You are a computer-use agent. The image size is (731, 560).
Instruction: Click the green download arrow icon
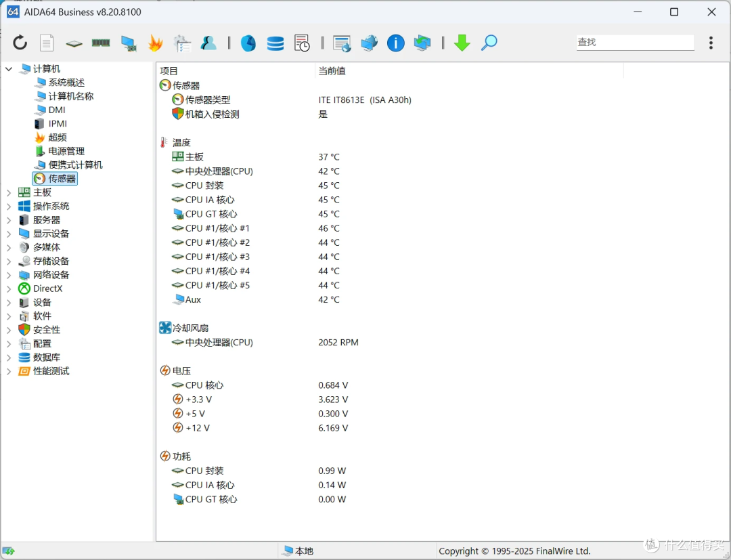click(x=462, y=43)
